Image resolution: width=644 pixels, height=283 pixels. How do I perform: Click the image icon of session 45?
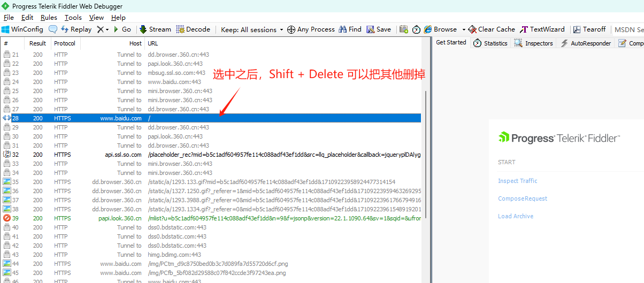6,273
